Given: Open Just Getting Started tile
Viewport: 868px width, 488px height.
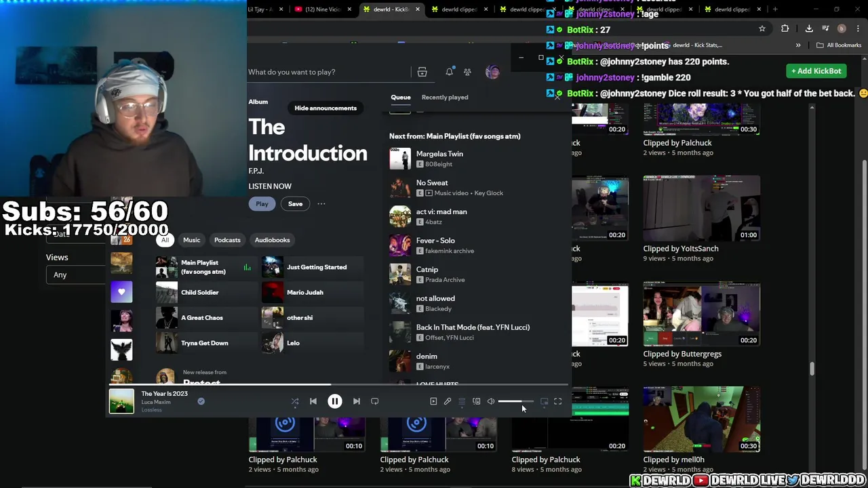Looking at the screenshot, I should (313, 267).
